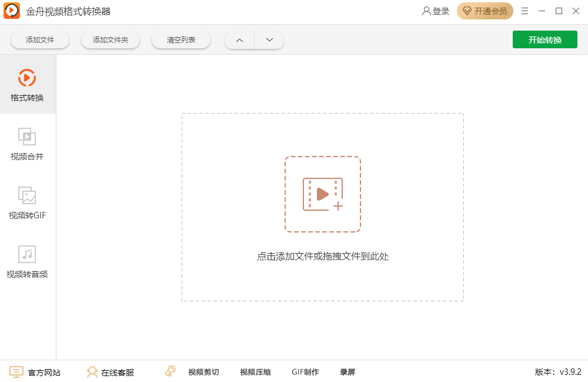Click the app logo in title bar
The height and width of the screenshot is (382, 588).
pos(12,11)
